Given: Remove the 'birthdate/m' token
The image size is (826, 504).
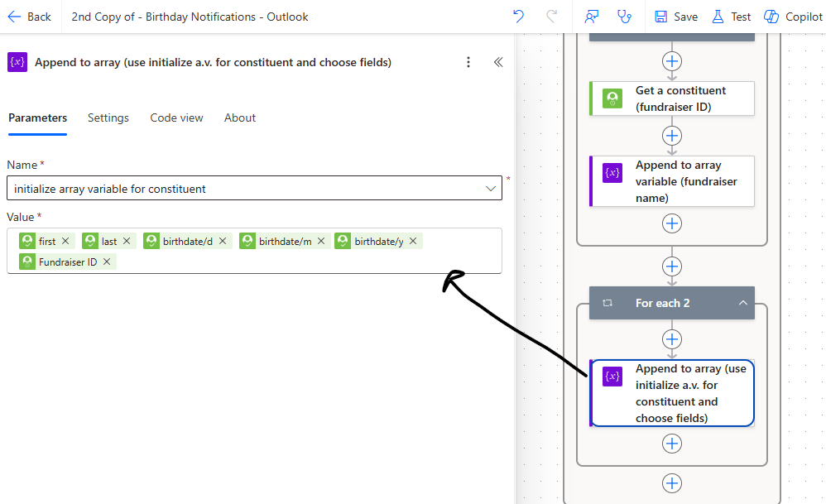Looking at the screenshot, I should pos(321,241).
